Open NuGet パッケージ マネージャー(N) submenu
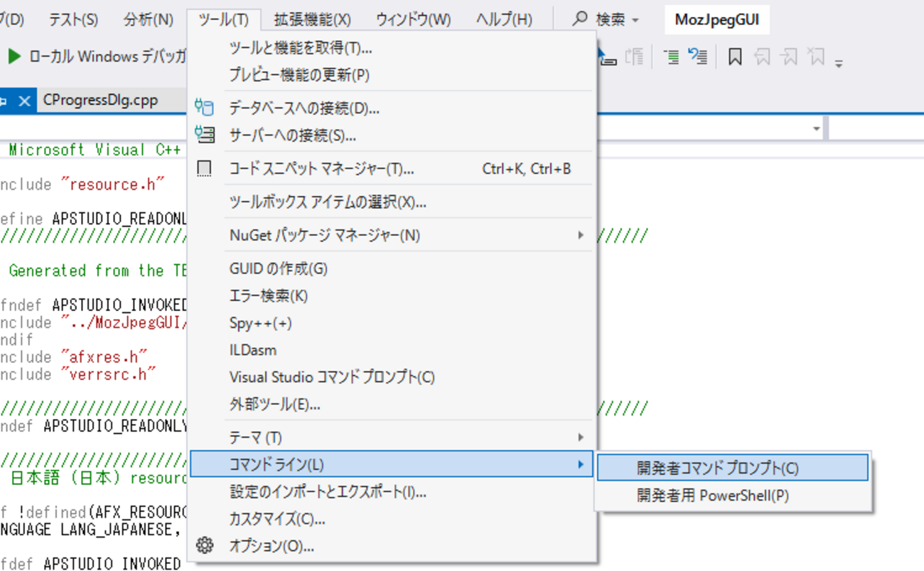This screenshot has height=571, width=924. tap(391, 235)
